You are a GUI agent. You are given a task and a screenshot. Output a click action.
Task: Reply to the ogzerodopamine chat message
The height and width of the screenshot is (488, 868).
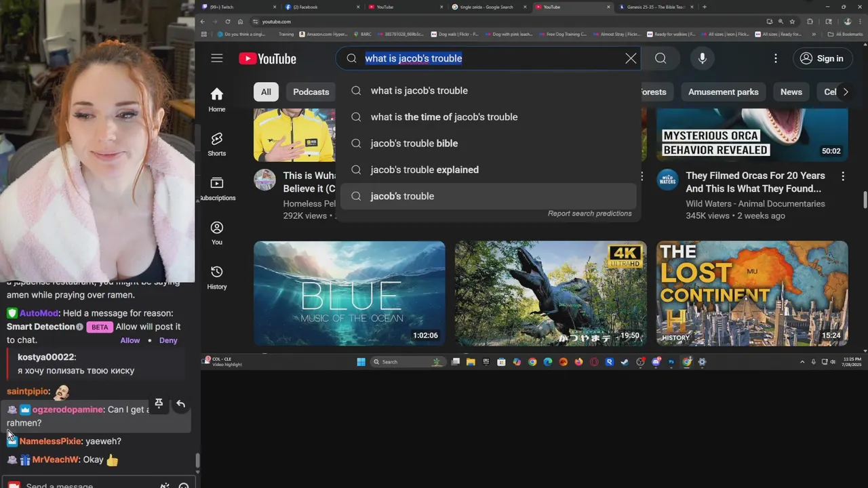click(x=180, y=404)
